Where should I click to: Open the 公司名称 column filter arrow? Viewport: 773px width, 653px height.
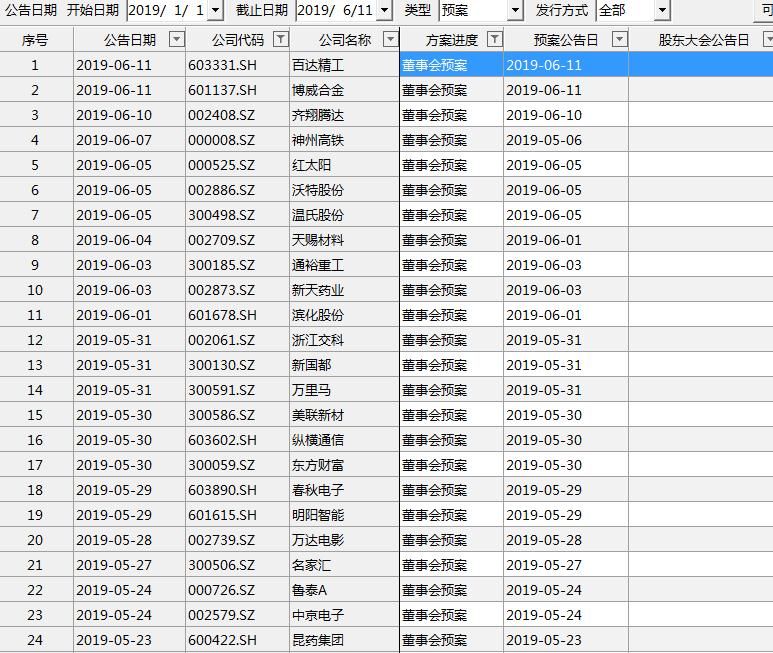tap(390, 40)
